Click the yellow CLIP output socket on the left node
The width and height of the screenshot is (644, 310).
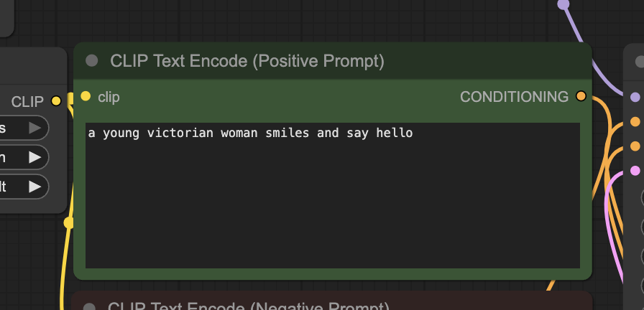point(56,101)
